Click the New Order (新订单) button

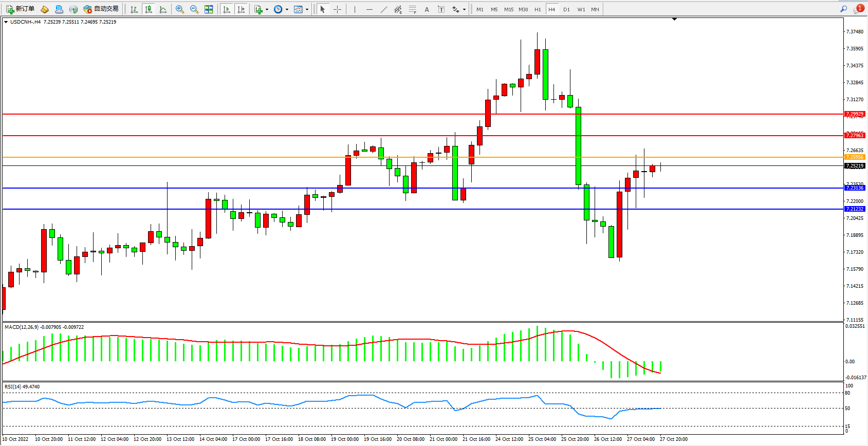[21, 9]
